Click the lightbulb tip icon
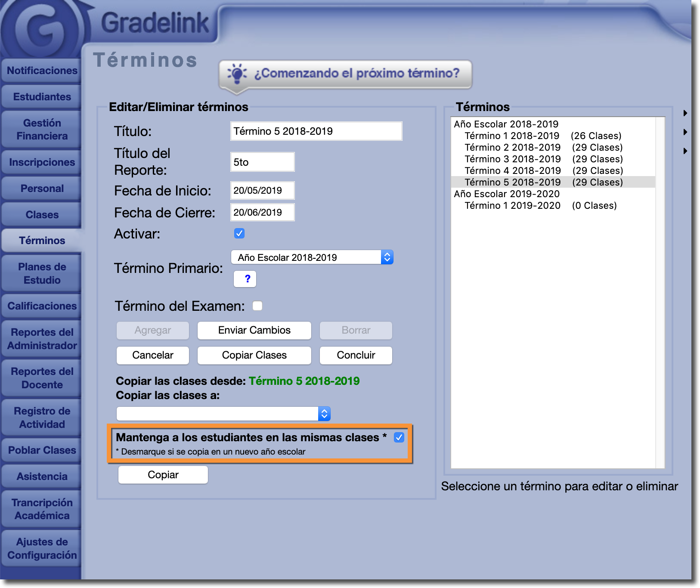This screenshot has width=700, height=588. 237,74
